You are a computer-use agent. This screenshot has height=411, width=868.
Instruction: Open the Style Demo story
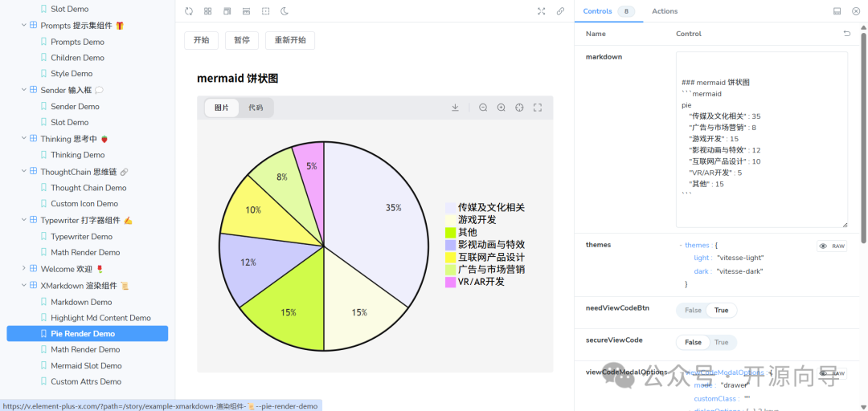(72, 74)
